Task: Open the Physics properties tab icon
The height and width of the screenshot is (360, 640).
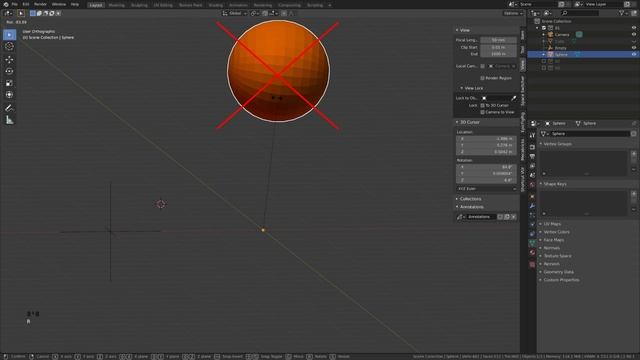Action: coord(532,225)
